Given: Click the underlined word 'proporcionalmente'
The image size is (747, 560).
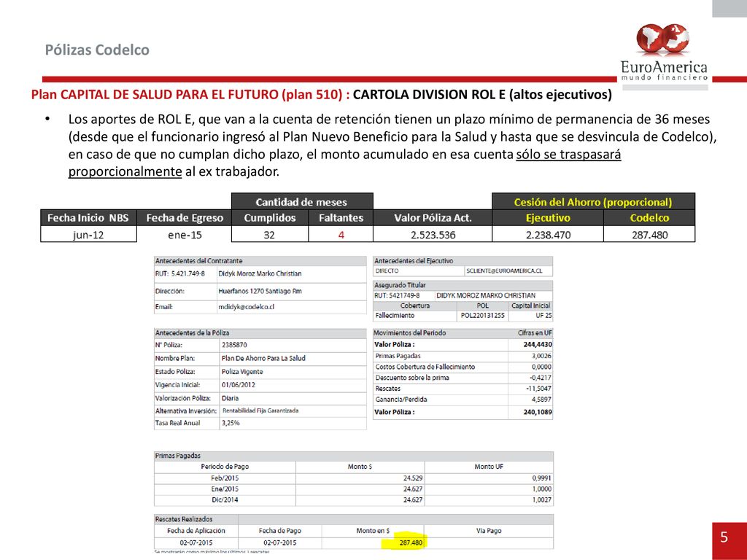Looking at the screenshot, I should click(x=125, y=172).
